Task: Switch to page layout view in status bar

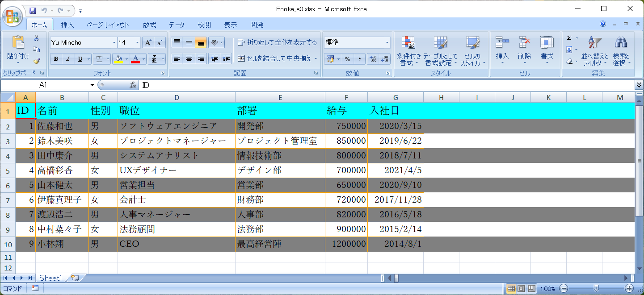Action: coord(521,289)
